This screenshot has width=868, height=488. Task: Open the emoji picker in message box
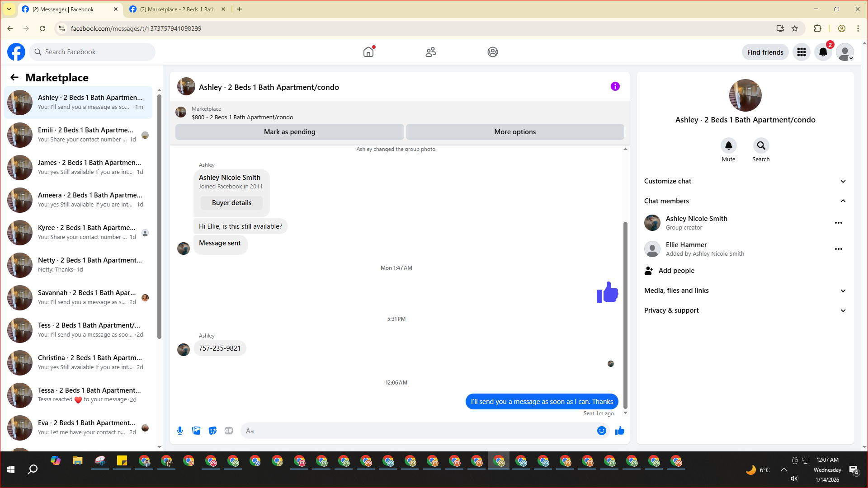(x=601, y=431)
